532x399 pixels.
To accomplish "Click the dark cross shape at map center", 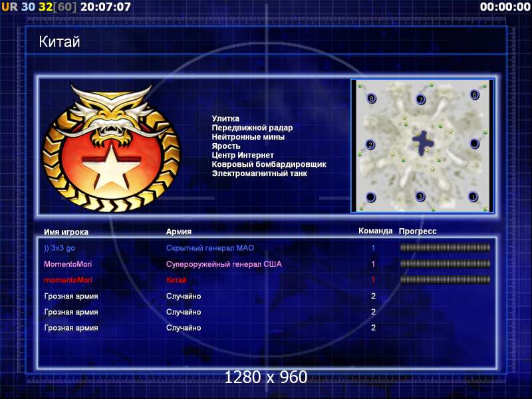I will click(423, 142).
